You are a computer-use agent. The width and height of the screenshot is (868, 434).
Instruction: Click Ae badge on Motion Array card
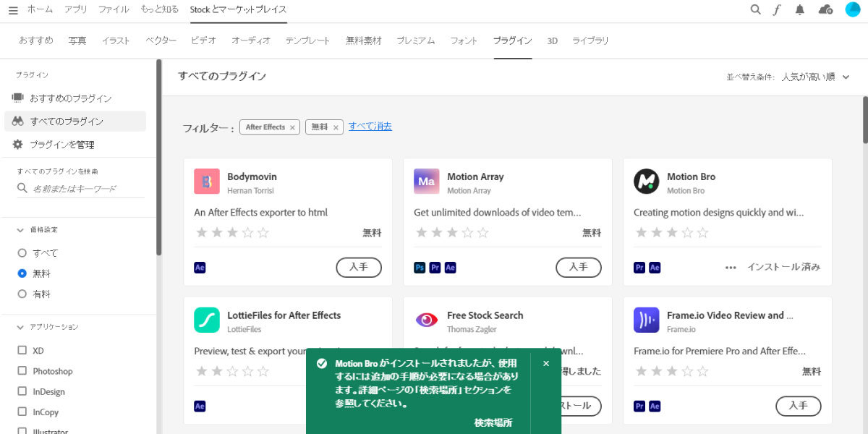click(451, 268)
